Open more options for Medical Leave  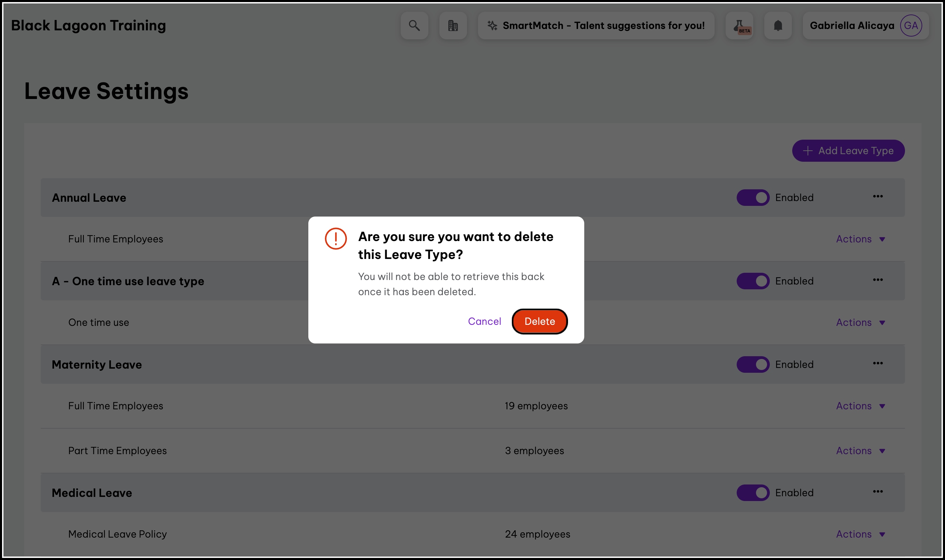click(x=877, y=492)
